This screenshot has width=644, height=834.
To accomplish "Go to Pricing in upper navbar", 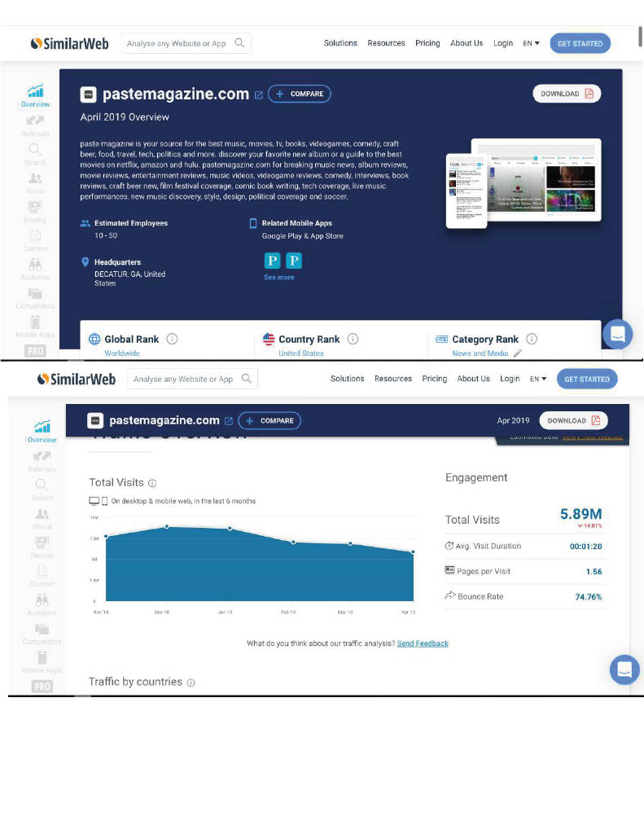I will 427,43.
